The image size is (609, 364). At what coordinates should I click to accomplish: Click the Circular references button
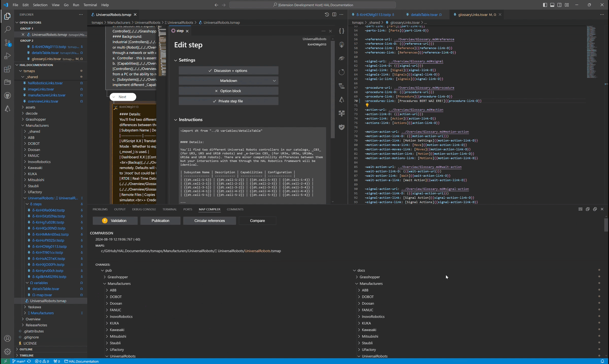210,221
